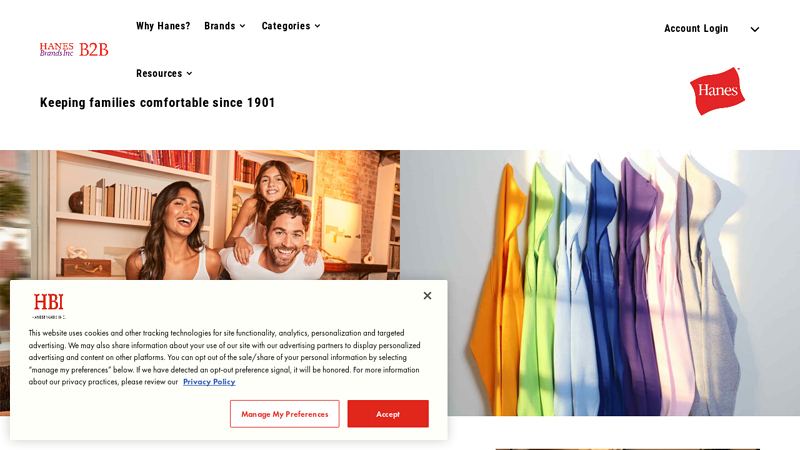Click the colorful hanging shirts image
The image size is (800, 450).
[x=600, y=283]
